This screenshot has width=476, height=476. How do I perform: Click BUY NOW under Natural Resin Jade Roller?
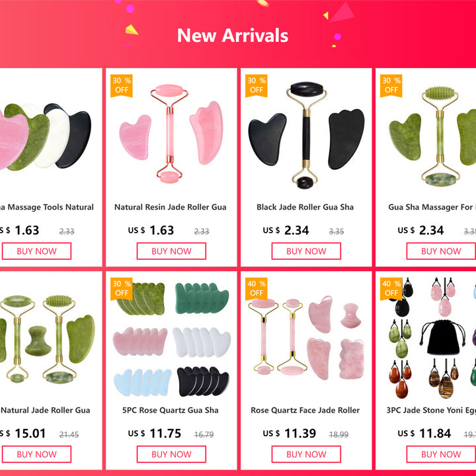(x=171, y=251)
